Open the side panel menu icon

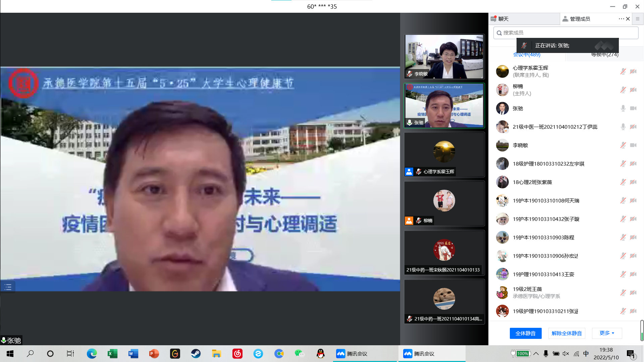click(638, 19)
